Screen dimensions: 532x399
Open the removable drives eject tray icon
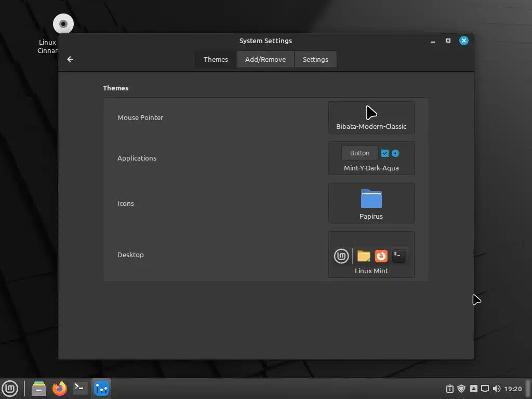(x=474, y=389)
